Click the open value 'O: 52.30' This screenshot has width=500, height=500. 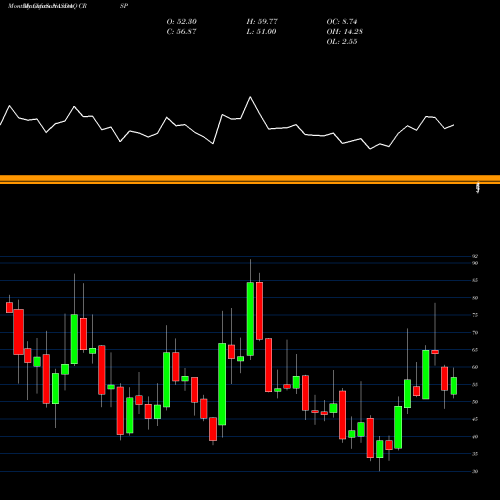point(182,22)
